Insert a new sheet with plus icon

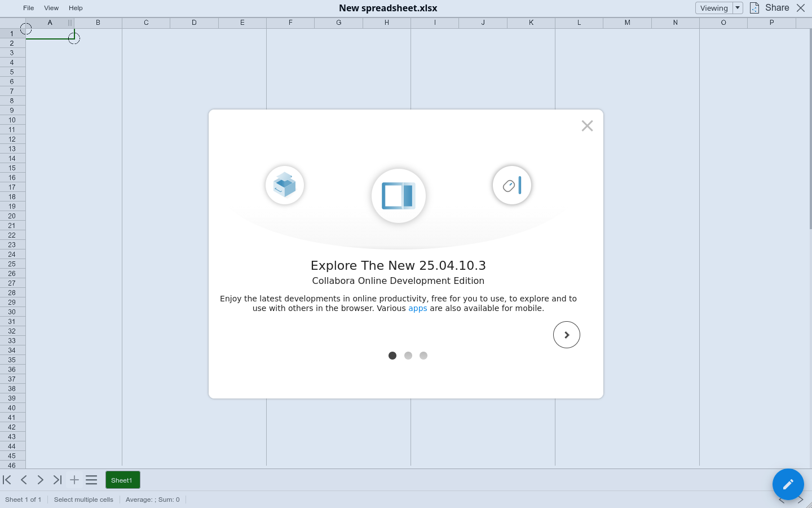pos(74,480)
